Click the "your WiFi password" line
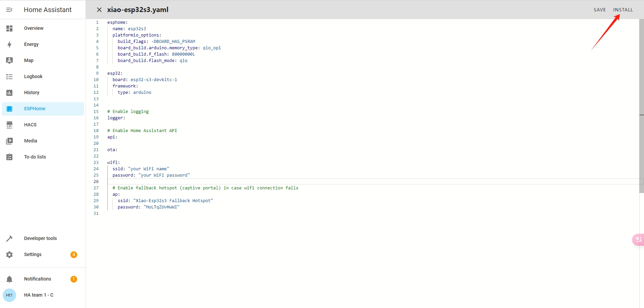The width and height of the screenshot is (644, 308). 151,175
